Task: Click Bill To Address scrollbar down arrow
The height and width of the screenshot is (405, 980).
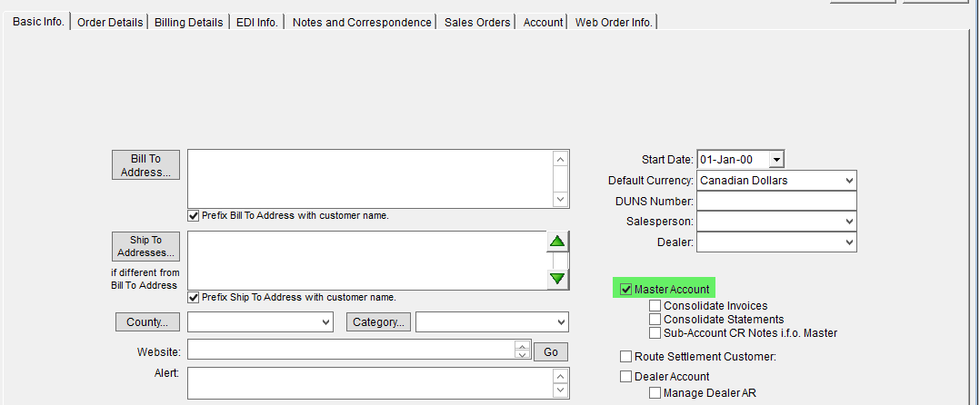Action: pos(560,200)
